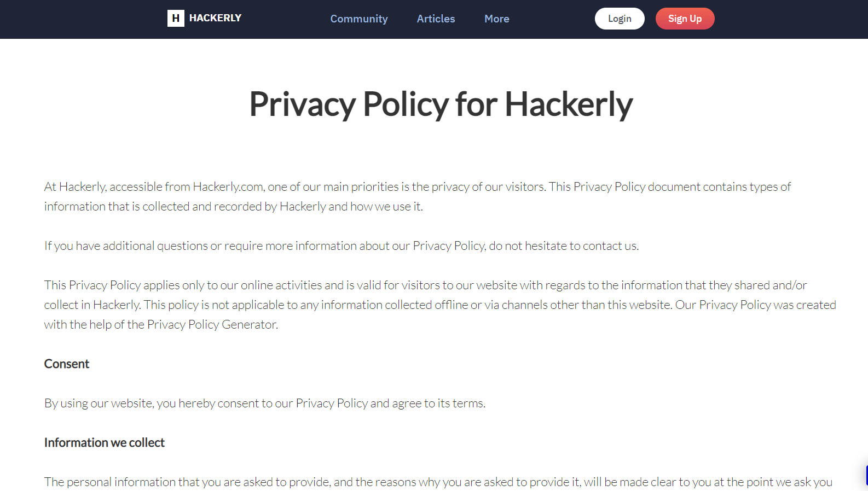
Task: Click the white H logo icon
Action: click(x=176, y=18)
